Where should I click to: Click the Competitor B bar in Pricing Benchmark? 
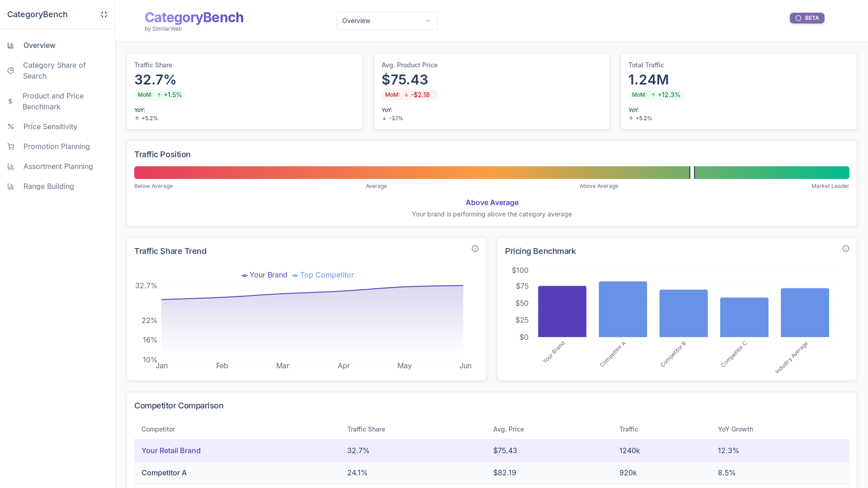click(684, 313)
